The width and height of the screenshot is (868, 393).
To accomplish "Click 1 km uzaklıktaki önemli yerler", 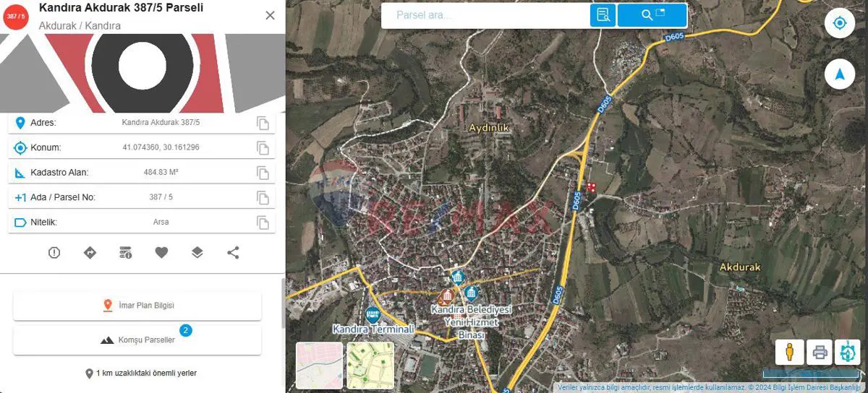I will click(141, 373).
